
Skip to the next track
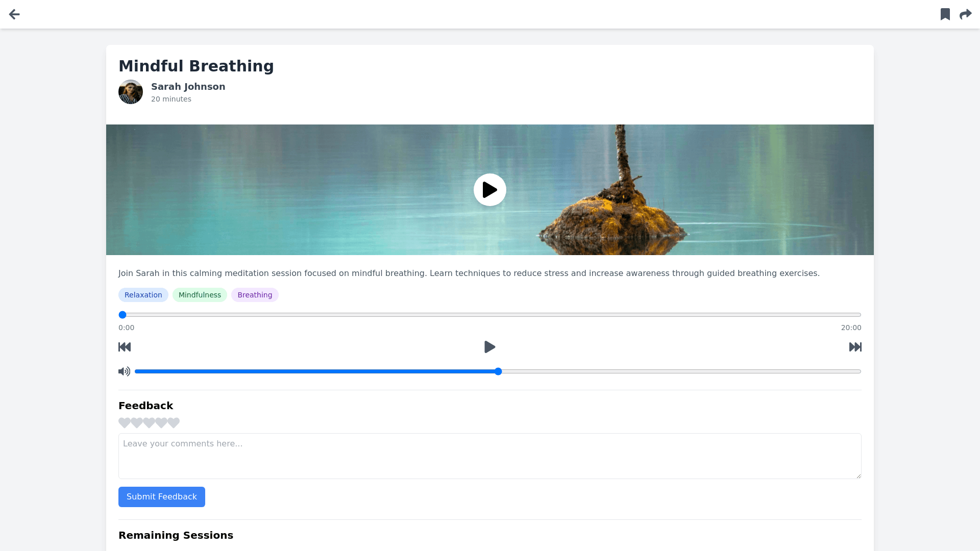tap(855, 347)
